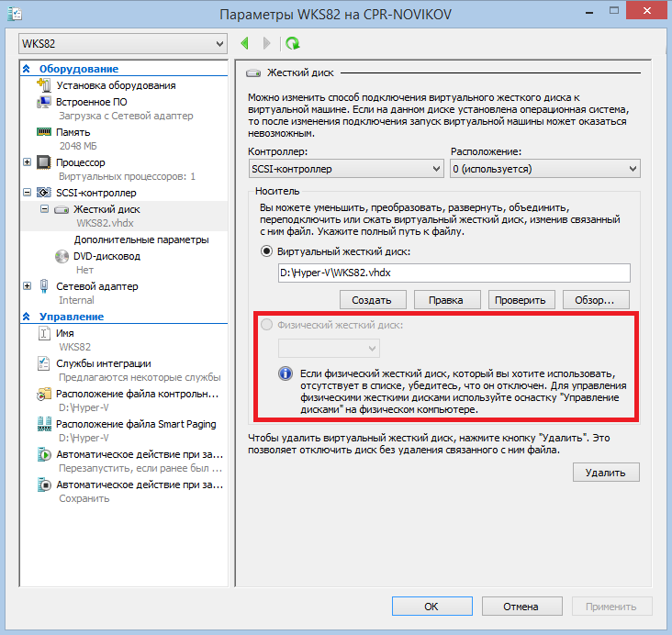
Task: Open the Расположение dropdown list
Action: 544,169
